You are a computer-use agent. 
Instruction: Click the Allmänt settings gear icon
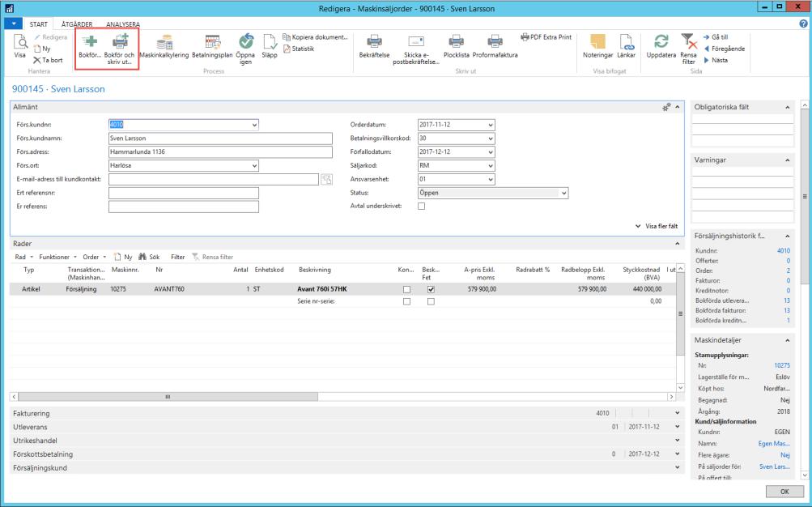click(666, 107)
